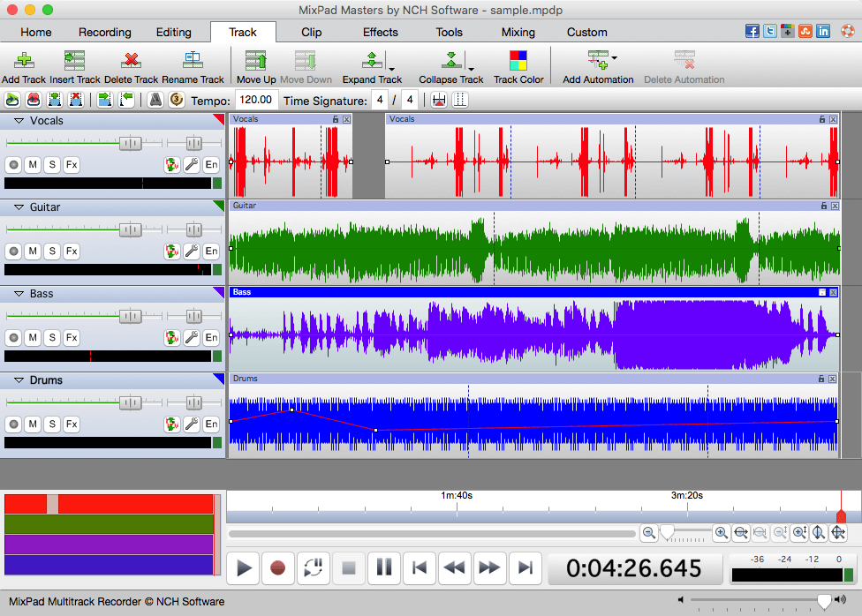Mute the Guitar track
Image resolution: width=862 pixels, height=616 pixels.
click(33, 252)
